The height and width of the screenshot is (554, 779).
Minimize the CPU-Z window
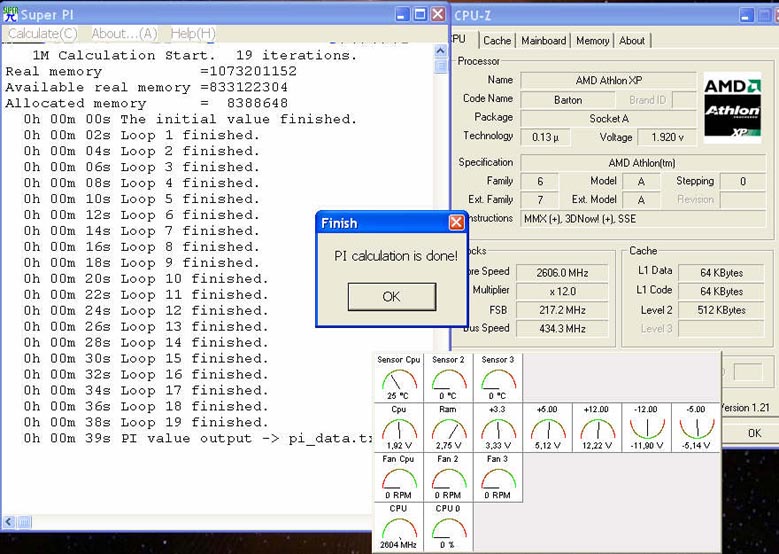[746, 15]
